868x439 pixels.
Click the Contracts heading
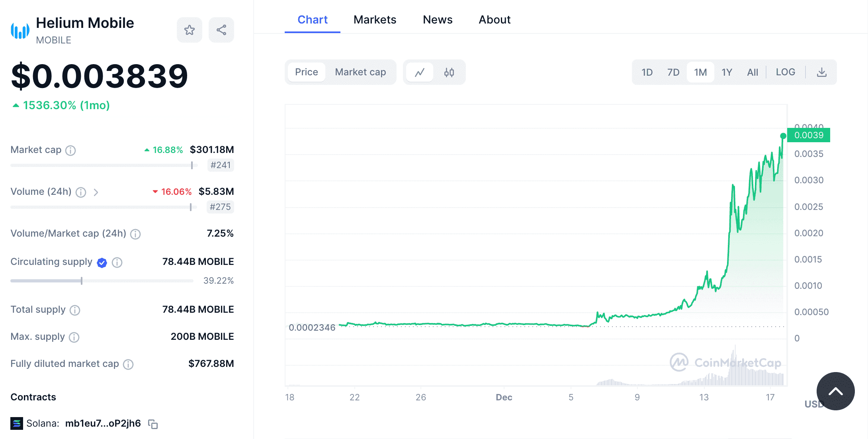[33, 397]
